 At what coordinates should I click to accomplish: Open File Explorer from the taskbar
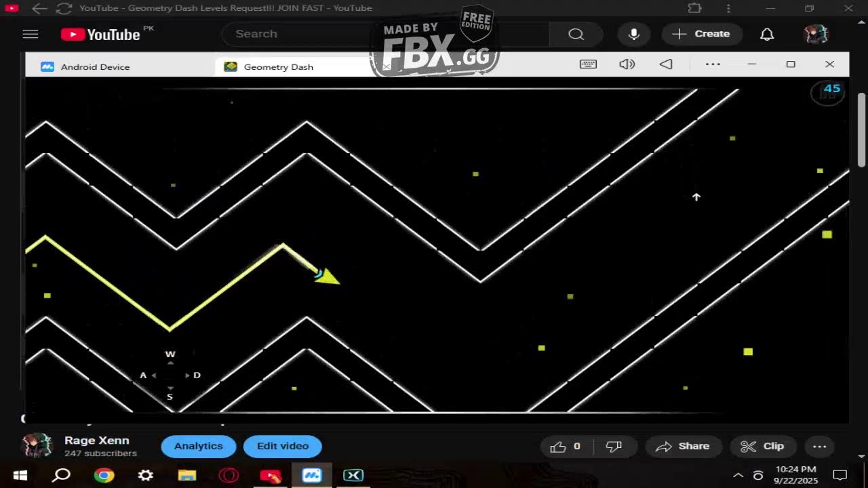(187, 475)
